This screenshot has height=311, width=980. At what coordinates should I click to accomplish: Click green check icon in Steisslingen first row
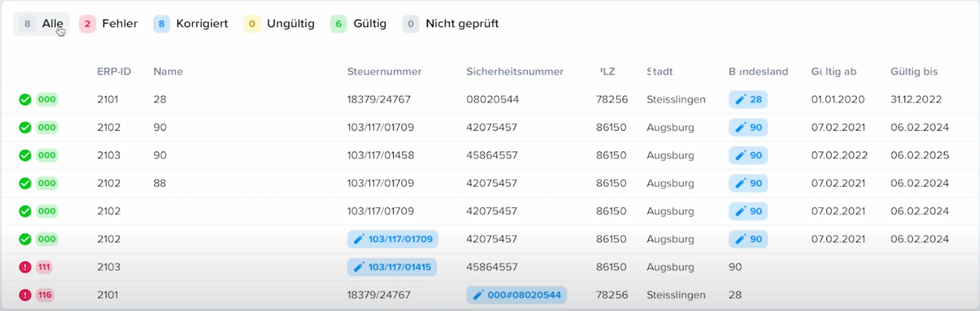[x=25, y=100]
